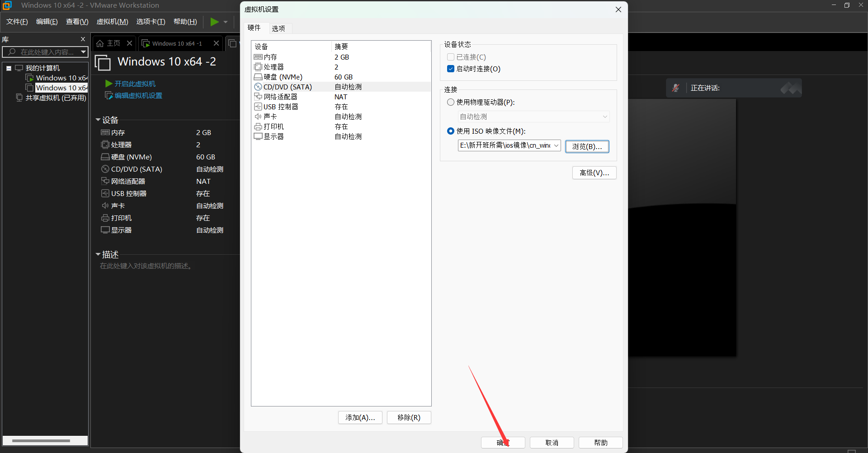
Task: Select the printer icon in the dialog device list
Action: click(258, 126)
